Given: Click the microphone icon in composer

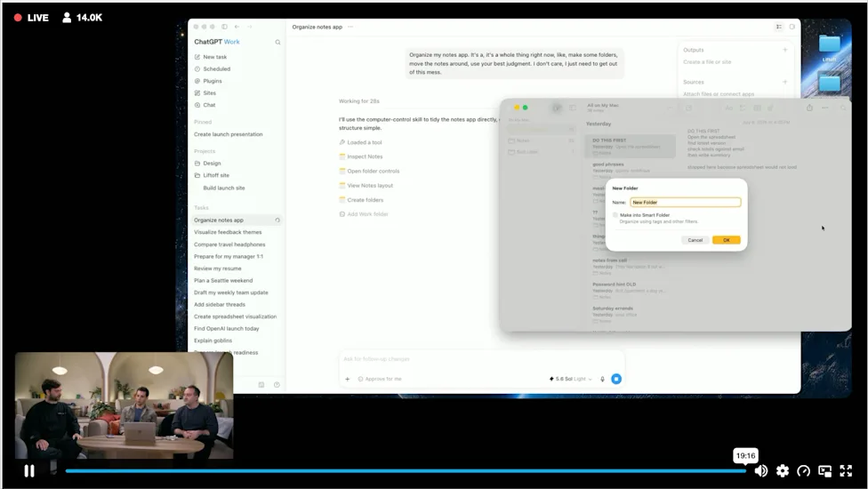Looking at the screenshot, I should tap(602, 379).
